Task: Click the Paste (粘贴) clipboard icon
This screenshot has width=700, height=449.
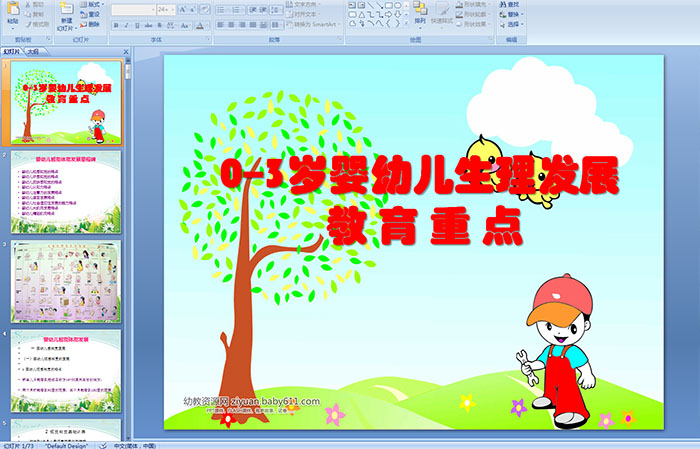Action: [x=13, y=9]
